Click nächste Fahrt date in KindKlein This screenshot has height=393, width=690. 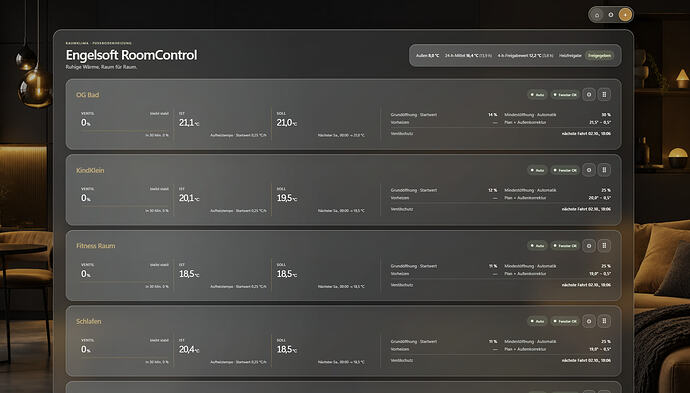pos(586,209)
